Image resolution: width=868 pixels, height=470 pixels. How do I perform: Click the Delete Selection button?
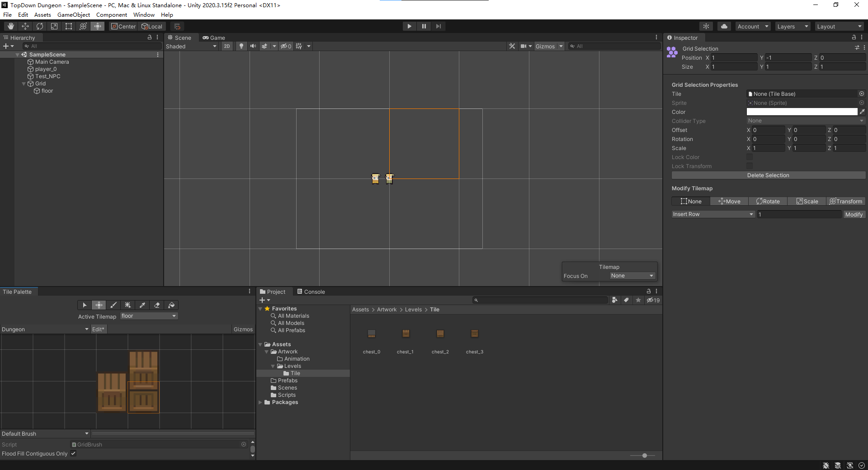(x=768, y=175)
